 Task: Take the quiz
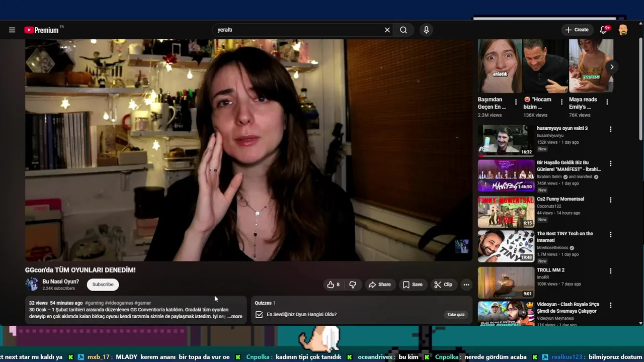[456, 315]
